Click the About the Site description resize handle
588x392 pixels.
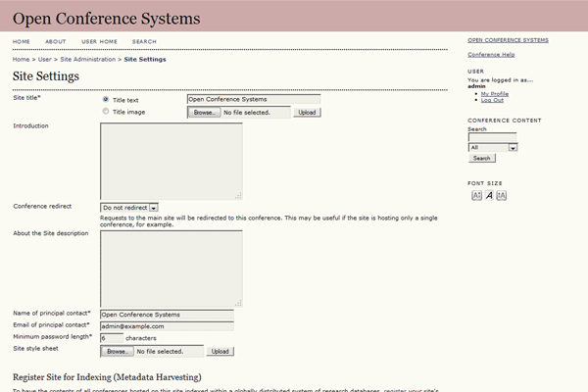click(238, 301)
